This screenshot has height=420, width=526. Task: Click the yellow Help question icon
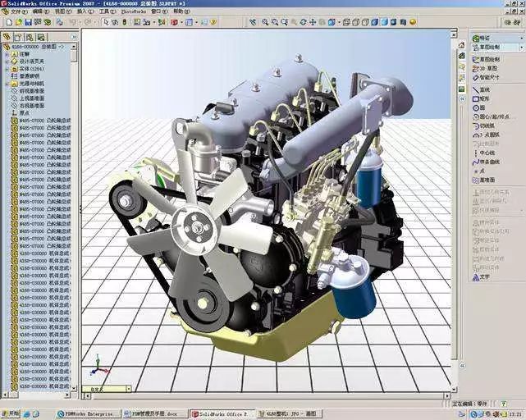click(x=213, y=22)
